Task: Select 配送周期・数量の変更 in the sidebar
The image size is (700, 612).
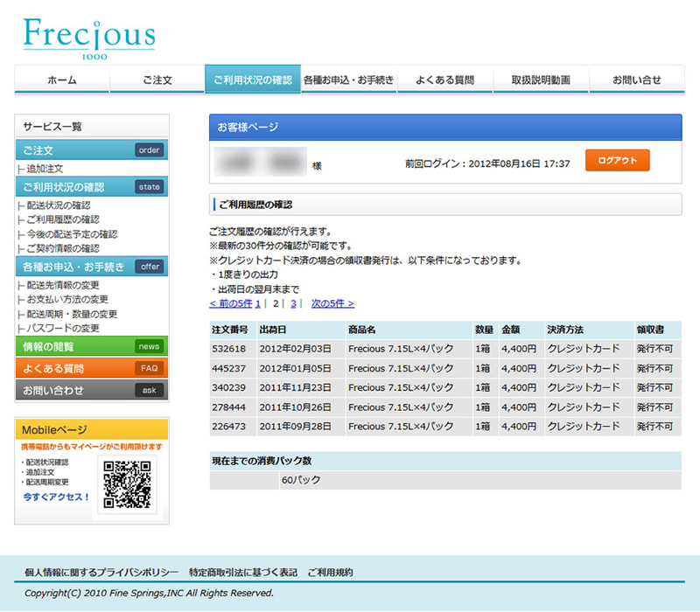Action: pos(72,314)
